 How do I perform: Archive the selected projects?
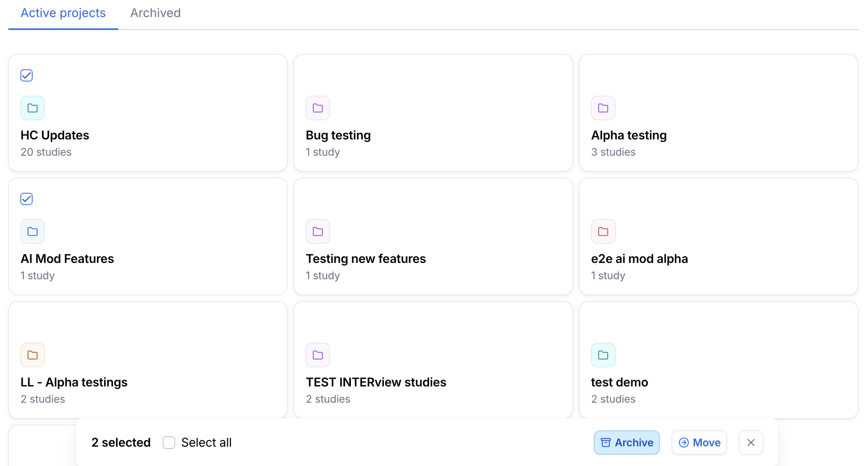(x=626, y=443)
